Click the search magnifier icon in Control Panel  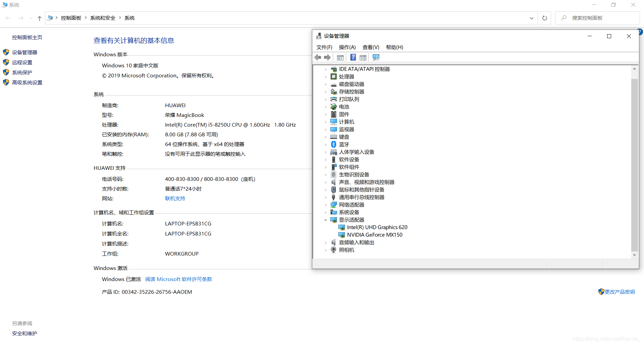pos(564,18)
